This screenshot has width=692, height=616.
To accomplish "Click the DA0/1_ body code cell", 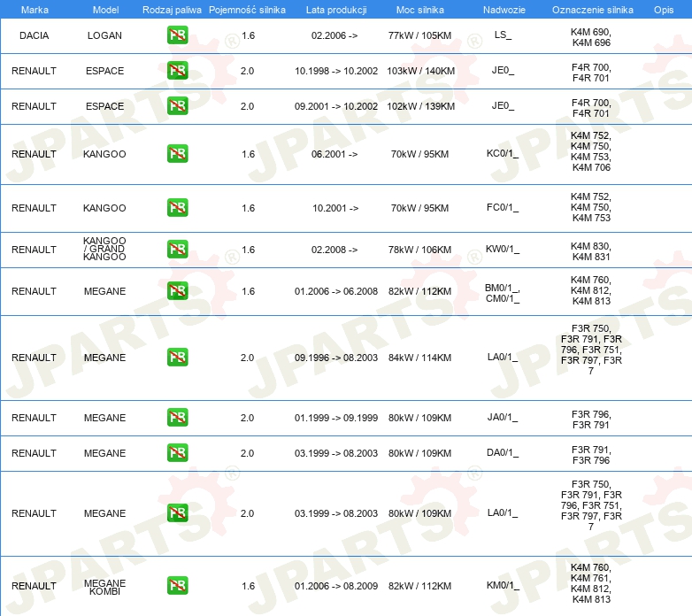I will click(502, 453).
